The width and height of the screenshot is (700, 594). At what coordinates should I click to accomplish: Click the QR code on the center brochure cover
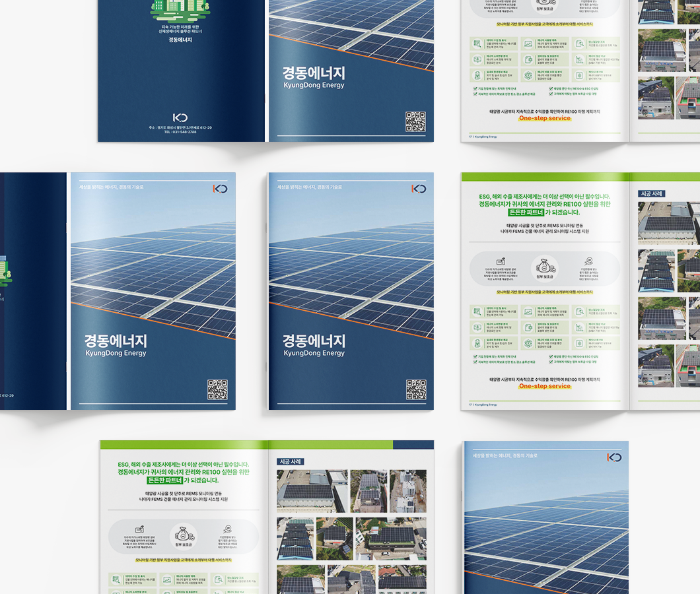[416, 389]
